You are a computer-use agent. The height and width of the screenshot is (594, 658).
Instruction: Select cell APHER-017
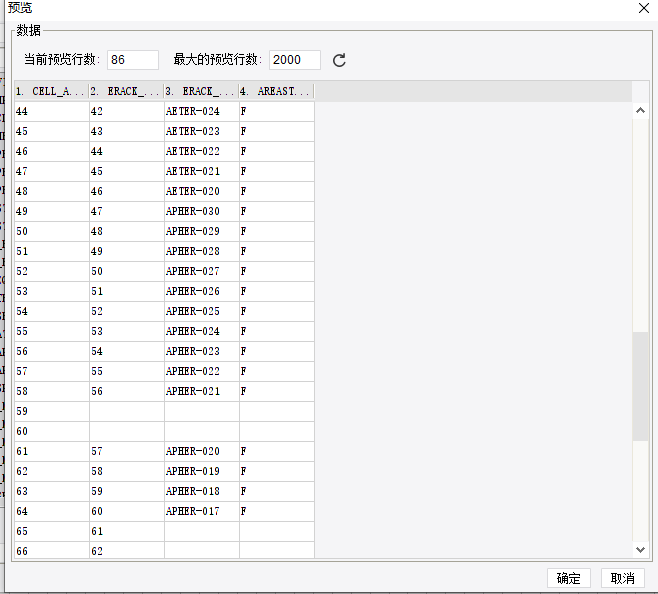click(x=201, y=511)
